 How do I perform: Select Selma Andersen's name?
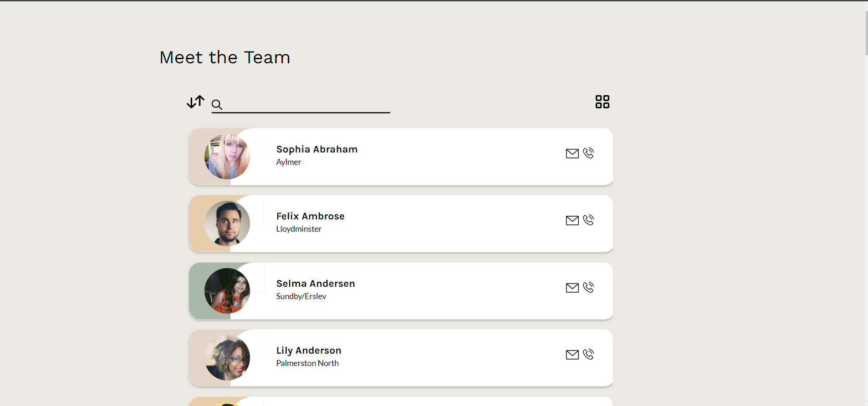click(x=315, y=283)
